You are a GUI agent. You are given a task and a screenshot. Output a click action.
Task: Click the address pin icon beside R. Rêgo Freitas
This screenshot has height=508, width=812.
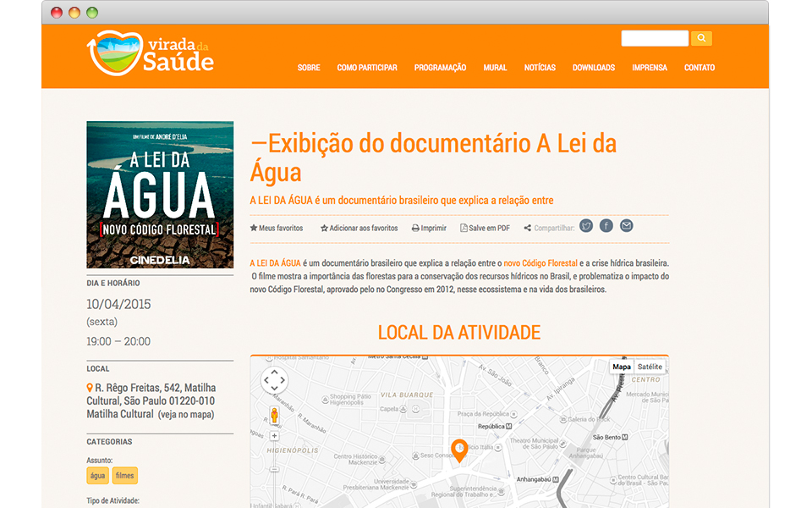point(90,388)
